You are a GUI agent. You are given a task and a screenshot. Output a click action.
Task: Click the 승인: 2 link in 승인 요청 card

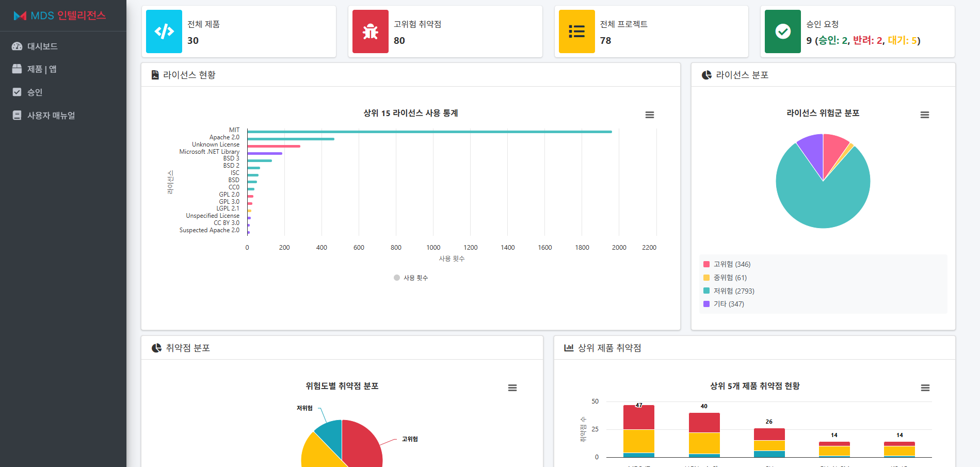click(x=831, y=40)
